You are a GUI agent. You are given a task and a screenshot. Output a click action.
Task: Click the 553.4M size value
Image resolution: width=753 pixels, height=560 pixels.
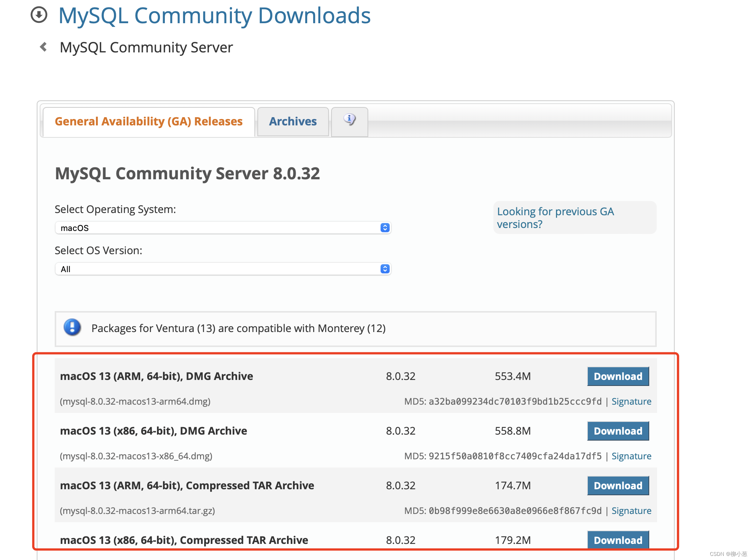513,376
